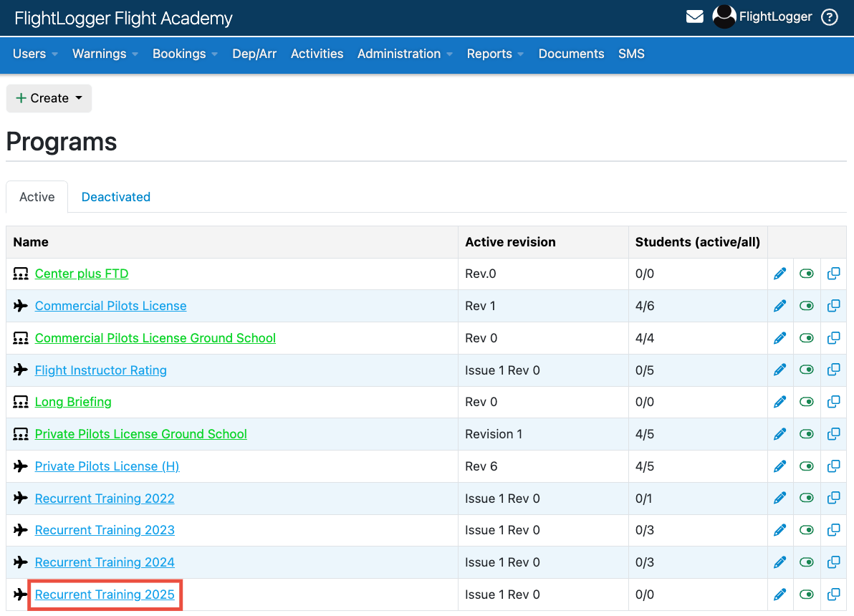Expand the Create dropdown
854x616 pixels.
[x=49, y=98]
